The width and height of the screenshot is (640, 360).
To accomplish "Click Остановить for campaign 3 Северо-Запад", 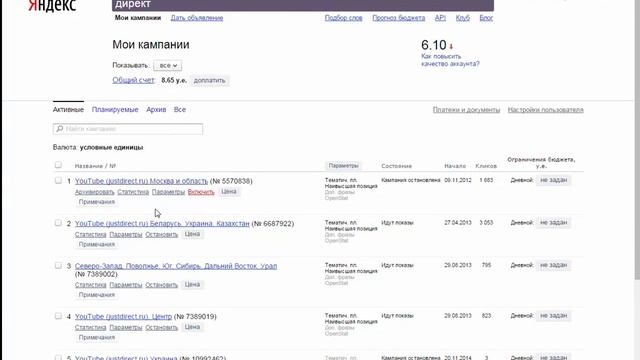I will coord(162,285).
